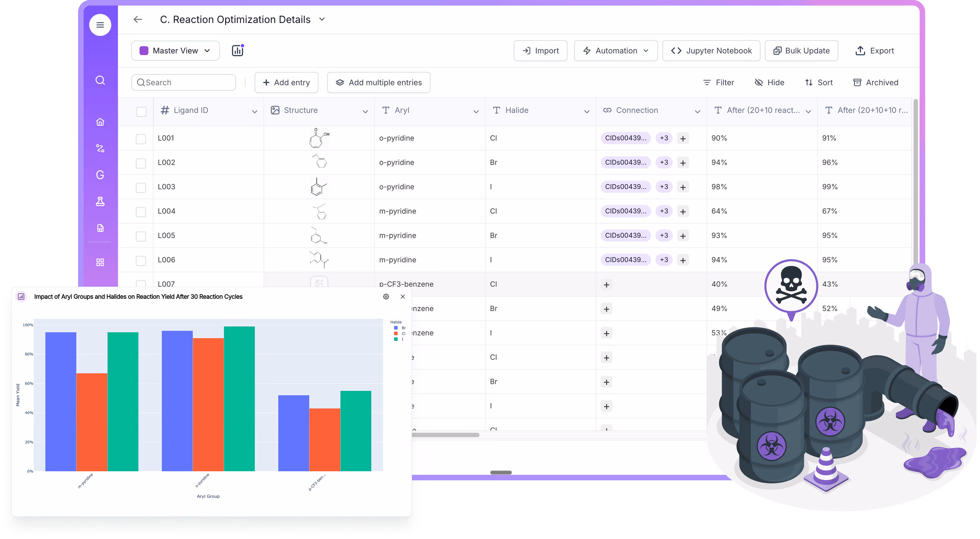
Task: Click the Add entry button
Action: tap(286, 82)
